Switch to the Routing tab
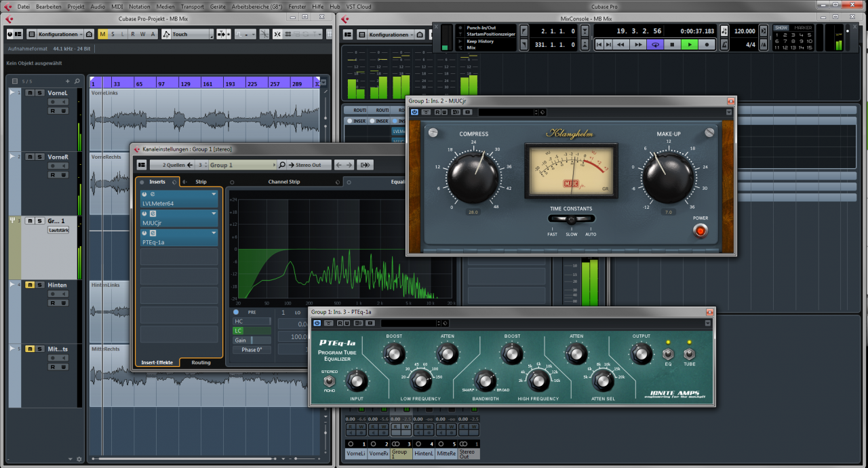This screenshot has height=468, width=868. (x=201, y=363)
